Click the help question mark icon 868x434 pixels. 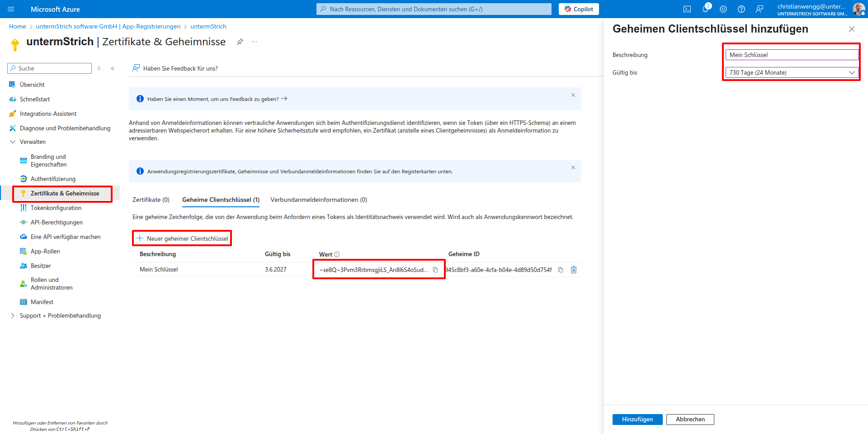pos(741,9)
